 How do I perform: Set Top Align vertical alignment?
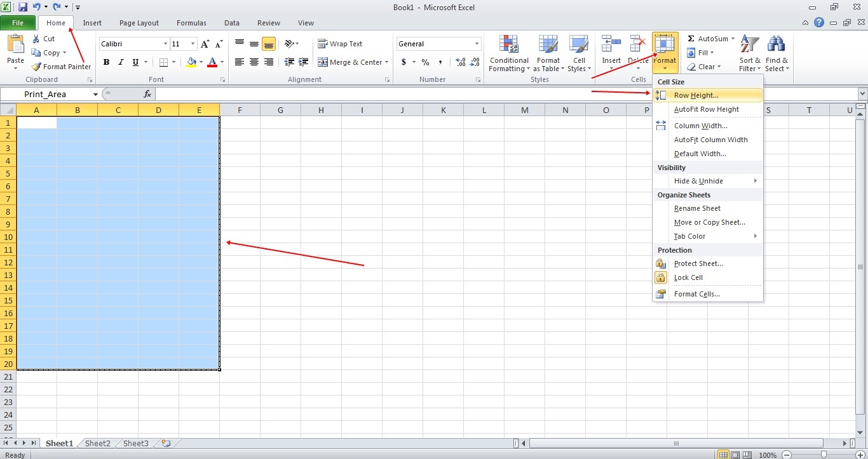pos(240,43)
